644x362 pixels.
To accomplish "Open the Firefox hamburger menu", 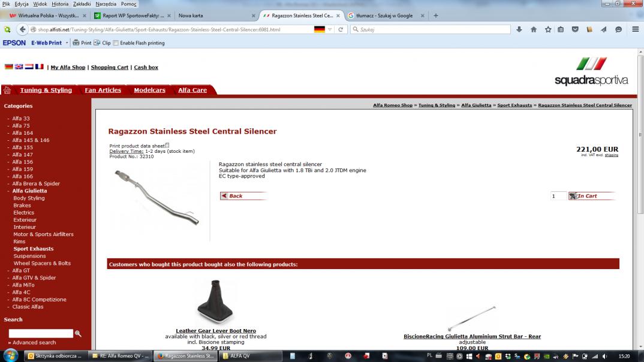I will click(x=636, y=29).
